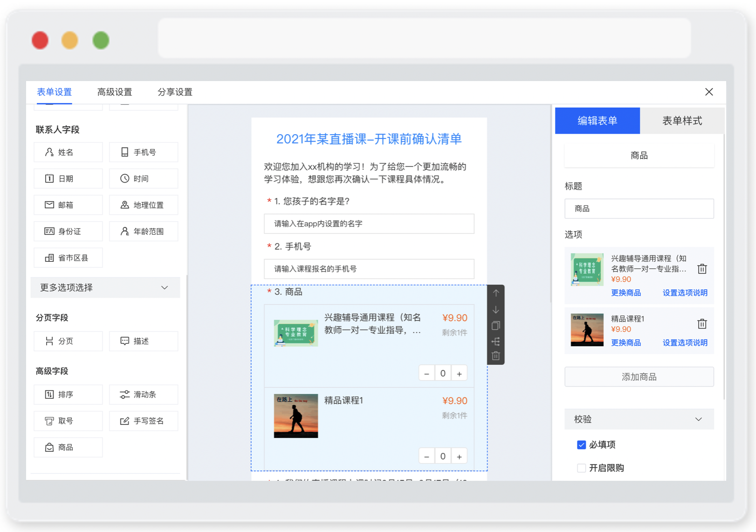Add a 分页 page break field
The width and height of the screenshot is (756, 532).
pyautogui.click(x=68, y=341)
